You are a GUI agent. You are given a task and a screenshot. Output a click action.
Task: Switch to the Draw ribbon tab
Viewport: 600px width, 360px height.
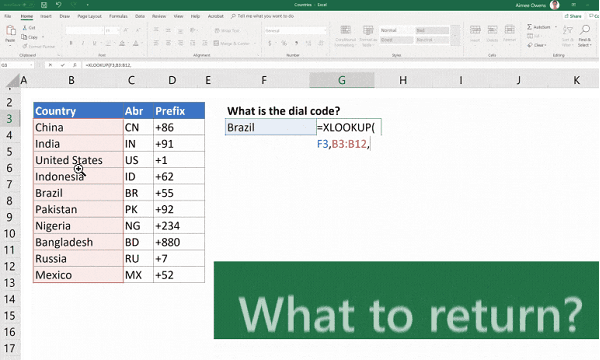(65, 16)
